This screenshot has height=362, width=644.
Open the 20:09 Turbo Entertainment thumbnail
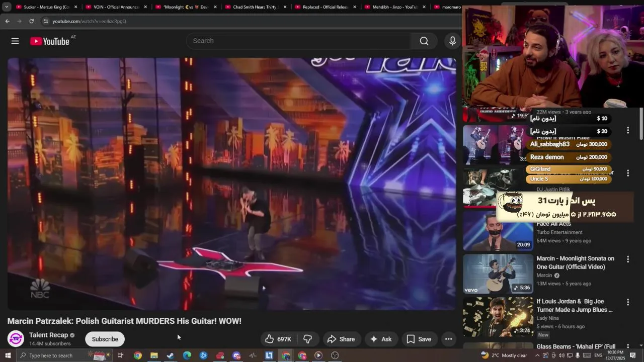coord(498,231)
